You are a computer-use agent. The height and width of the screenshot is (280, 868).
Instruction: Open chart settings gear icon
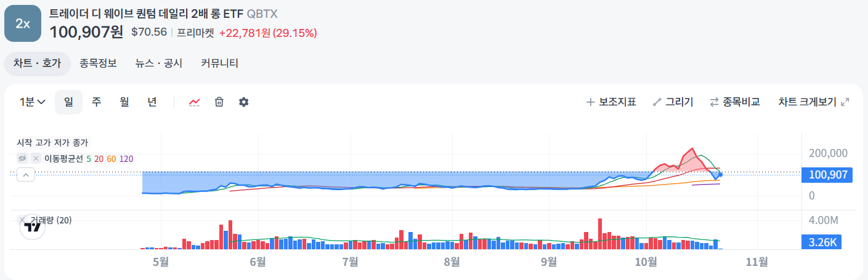click(x=244, y=102)
